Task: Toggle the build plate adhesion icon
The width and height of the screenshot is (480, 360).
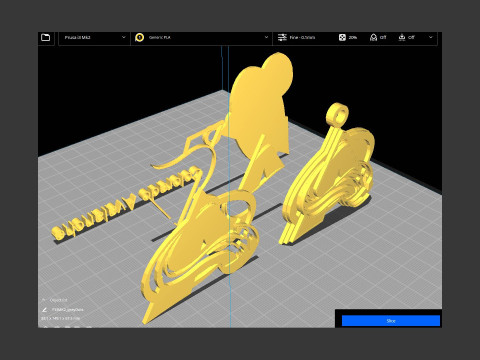Action: [402, 37]
